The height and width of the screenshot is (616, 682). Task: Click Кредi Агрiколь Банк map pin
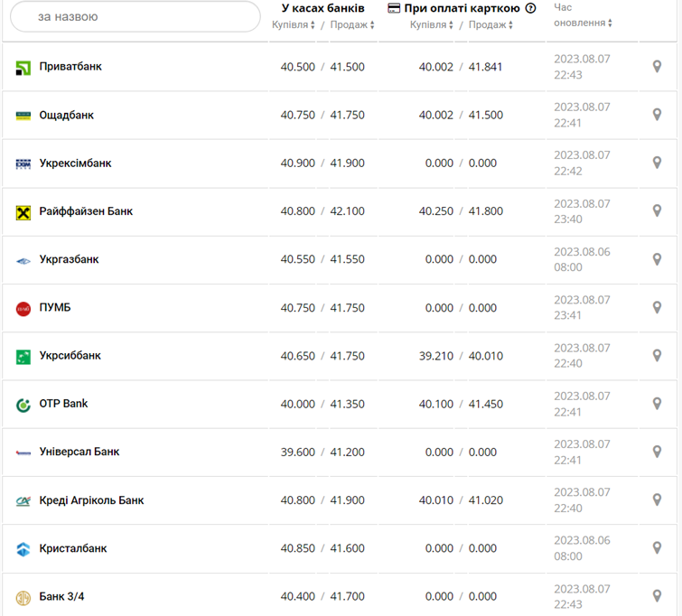pyautogui.click(x=658, y=500)
